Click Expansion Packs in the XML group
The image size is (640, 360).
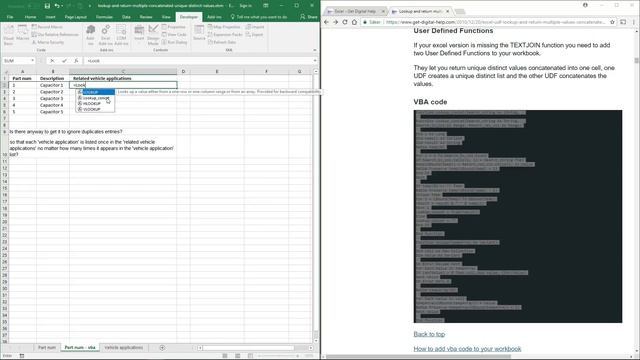[x=225, y=35]
